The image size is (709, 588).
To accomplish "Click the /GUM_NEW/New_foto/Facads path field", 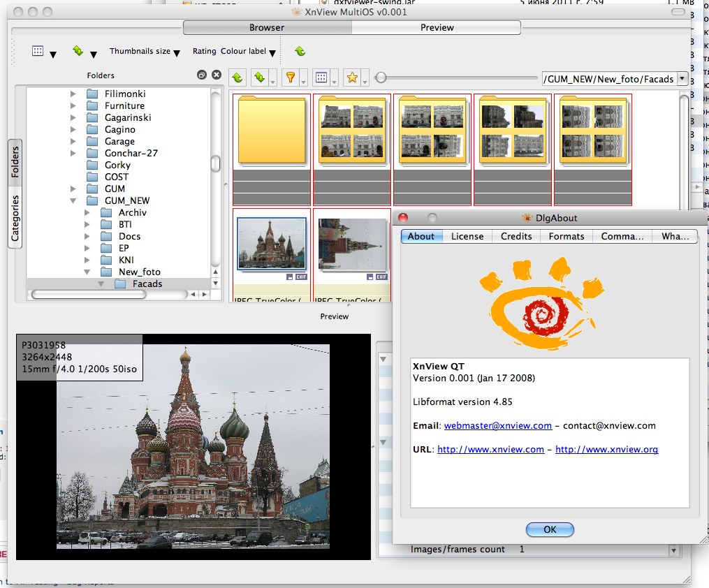I will click(609, 79).
